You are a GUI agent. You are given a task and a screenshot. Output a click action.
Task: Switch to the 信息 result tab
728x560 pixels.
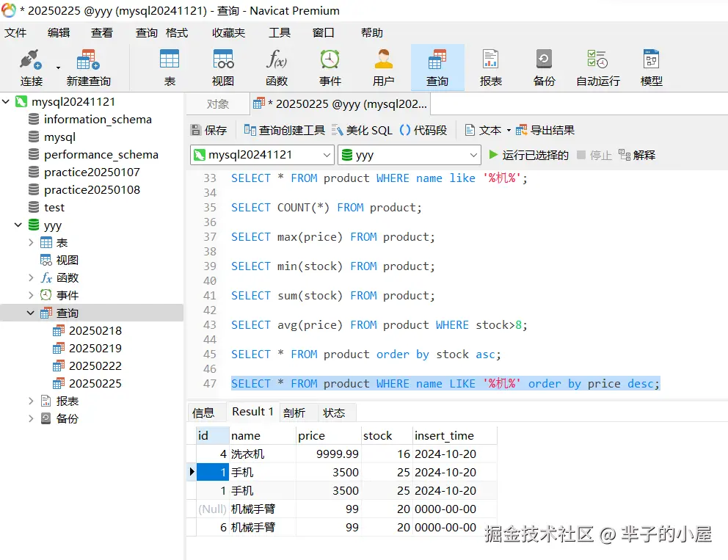tap(203, 412)
